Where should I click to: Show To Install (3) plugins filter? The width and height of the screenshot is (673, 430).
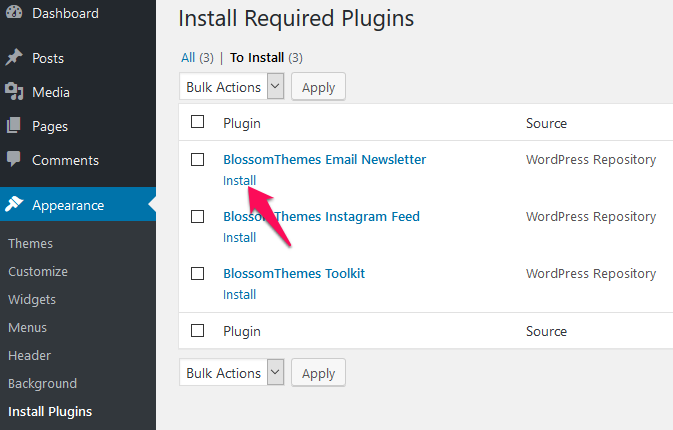coord(266,58)
